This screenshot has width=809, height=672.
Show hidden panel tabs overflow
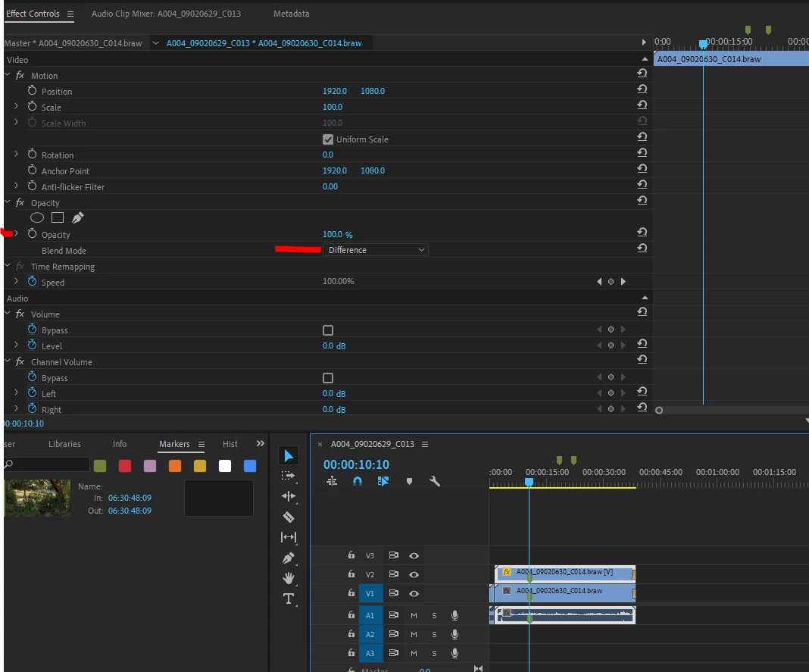[261, 443]
